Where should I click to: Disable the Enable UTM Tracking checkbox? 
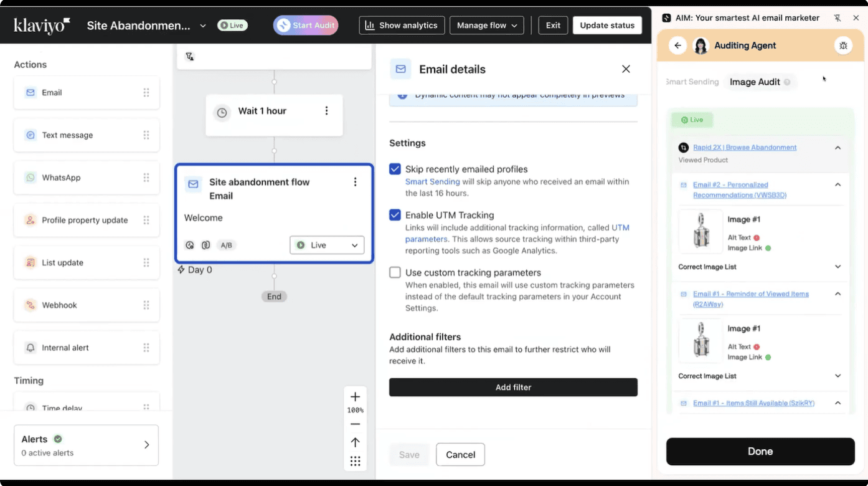[395, 215]
